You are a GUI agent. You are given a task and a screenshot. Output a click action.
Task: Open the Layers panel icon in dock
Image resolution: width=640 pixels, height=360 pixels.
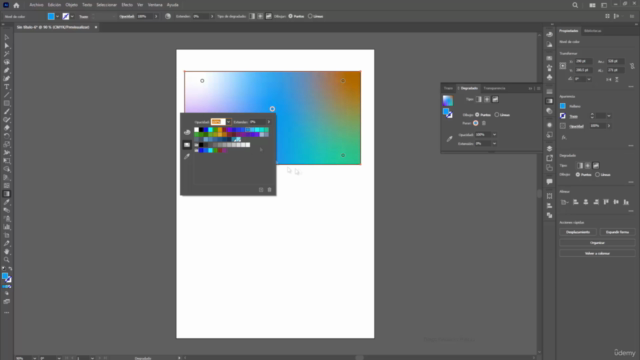[549, 149]
